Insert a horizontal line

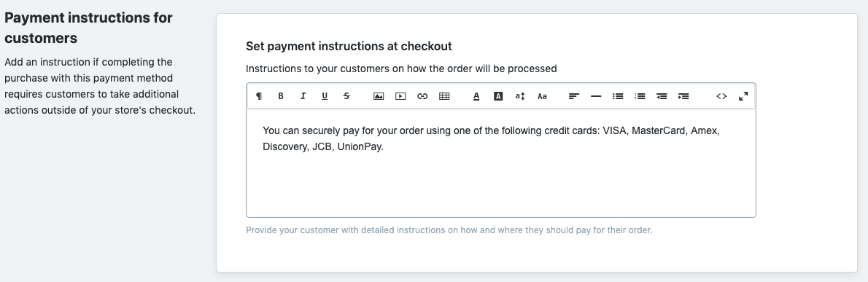[596, 96]
